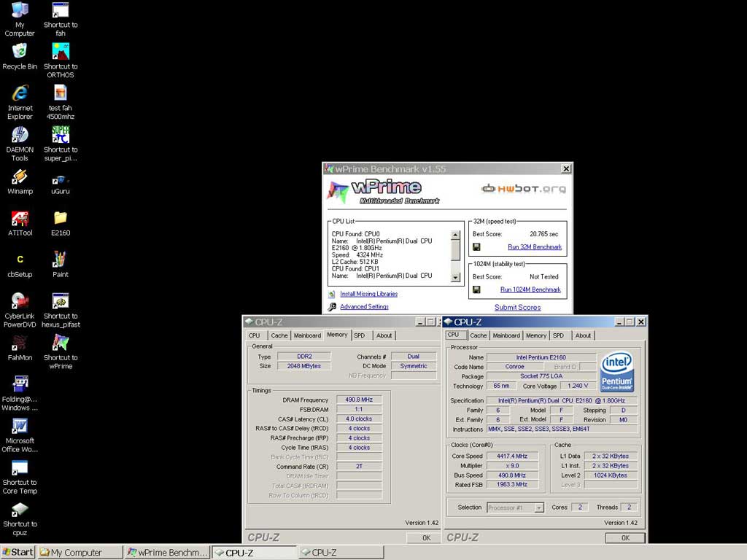
Task: Click the Code Name Conroe value
Action: tap(514, 367)
